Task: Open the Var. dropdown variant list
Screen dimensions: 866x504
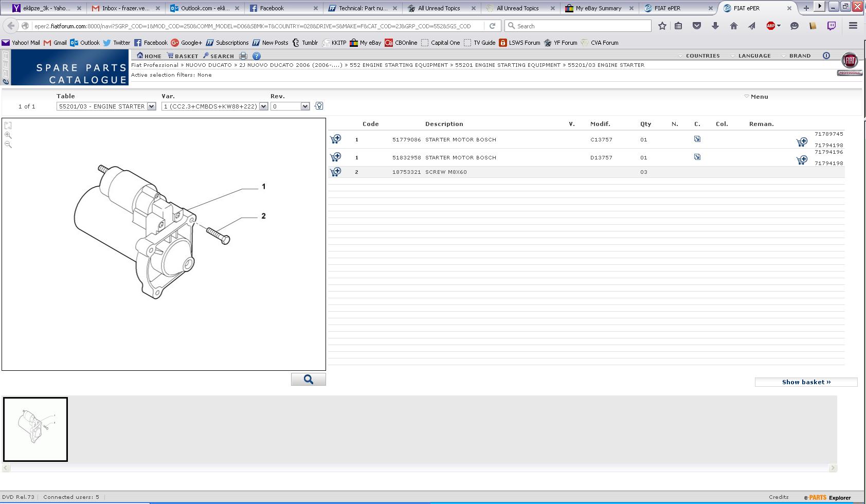Action: click(214, 106)
